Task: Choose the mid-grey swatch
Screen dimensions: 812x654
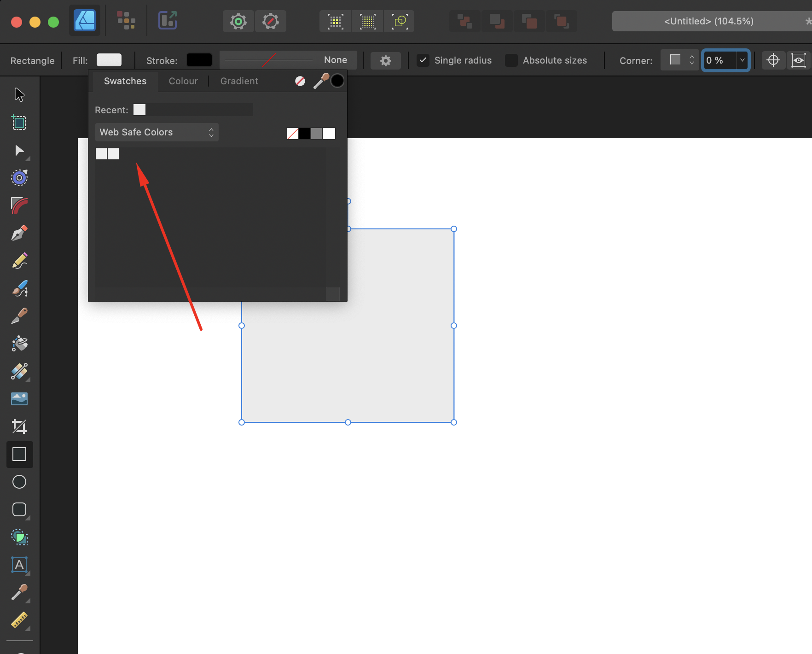Action: point(317,134)
